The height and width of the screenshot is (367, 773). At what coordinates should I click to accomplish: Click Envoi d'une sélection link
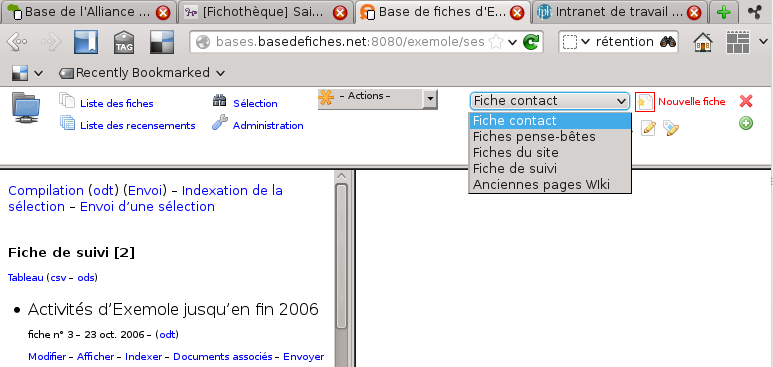[x=147, y=206]
